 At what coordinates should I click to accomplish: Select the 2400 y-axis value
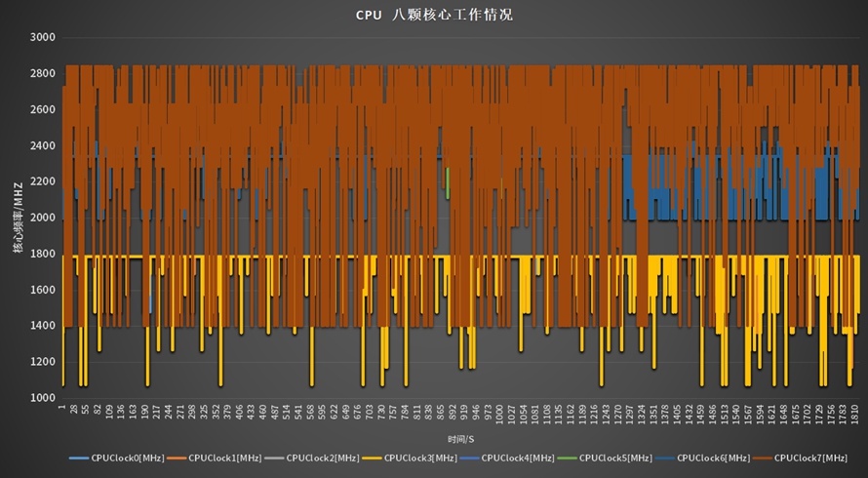[43, 145]
